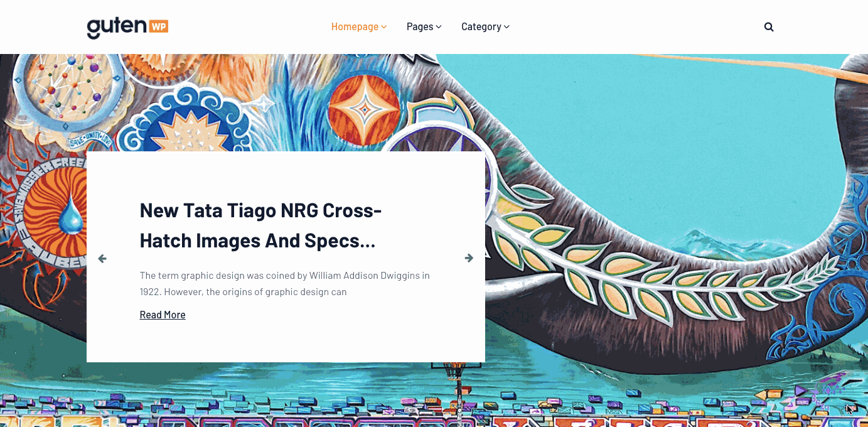Follow the Read More link

163,315
